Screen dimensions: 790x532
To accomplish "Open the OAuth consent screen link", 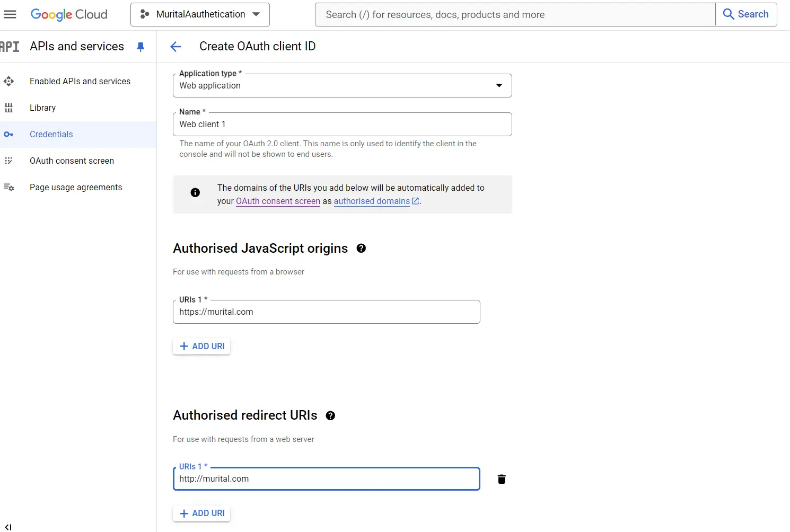I will [x=277, y=201].
